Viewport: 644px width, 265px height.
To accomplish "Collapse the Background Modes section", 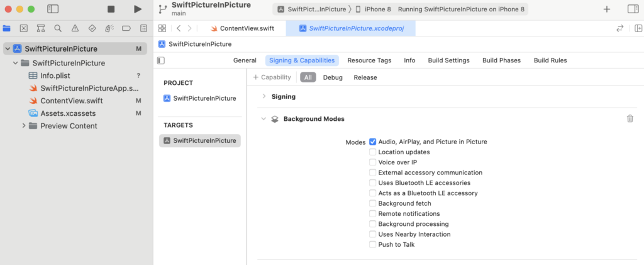I will pos(264,119).
